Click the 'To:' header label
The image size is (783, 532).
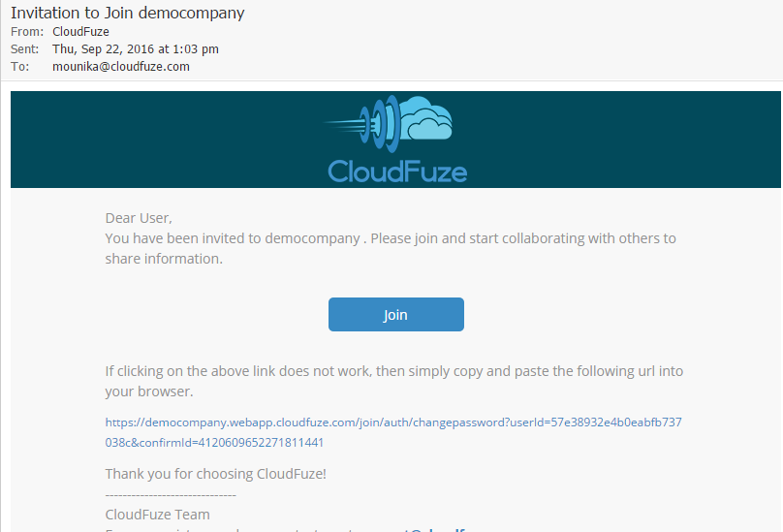(19, 67)
